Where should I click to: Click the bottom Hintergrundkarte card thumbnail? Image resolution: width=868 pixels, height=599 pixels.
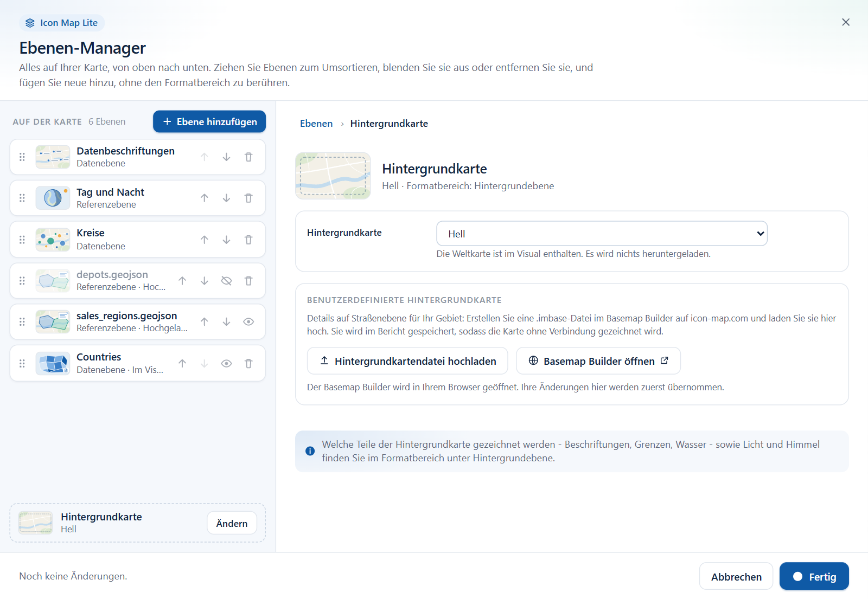(x=36, y=523)
